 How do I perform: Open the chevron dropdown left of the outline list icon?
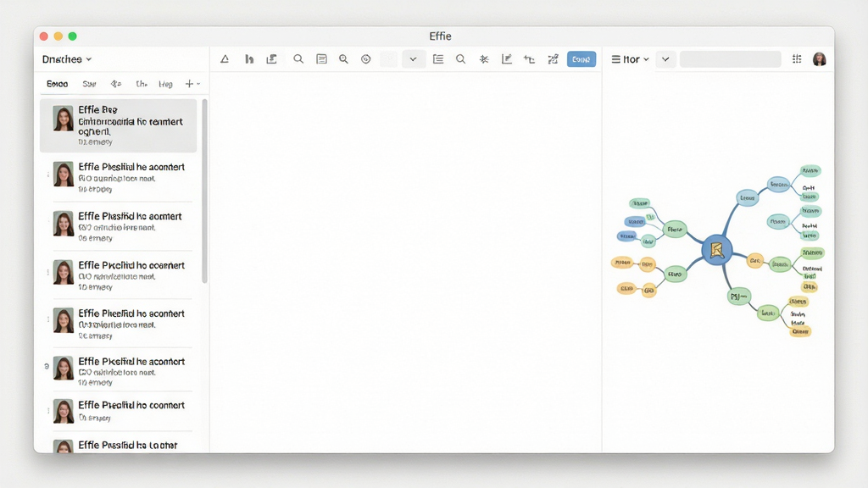pos(413,59)
